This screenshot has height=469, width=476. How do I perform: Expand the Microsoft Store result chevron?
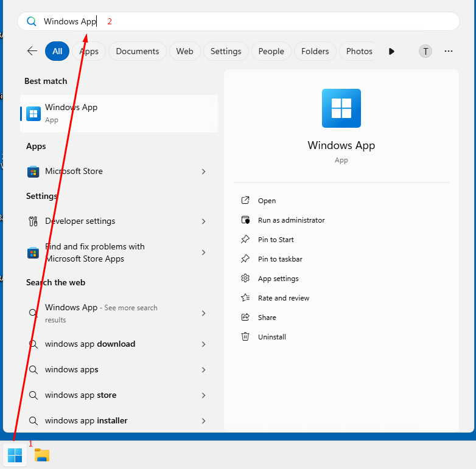[x=204, y=172]
